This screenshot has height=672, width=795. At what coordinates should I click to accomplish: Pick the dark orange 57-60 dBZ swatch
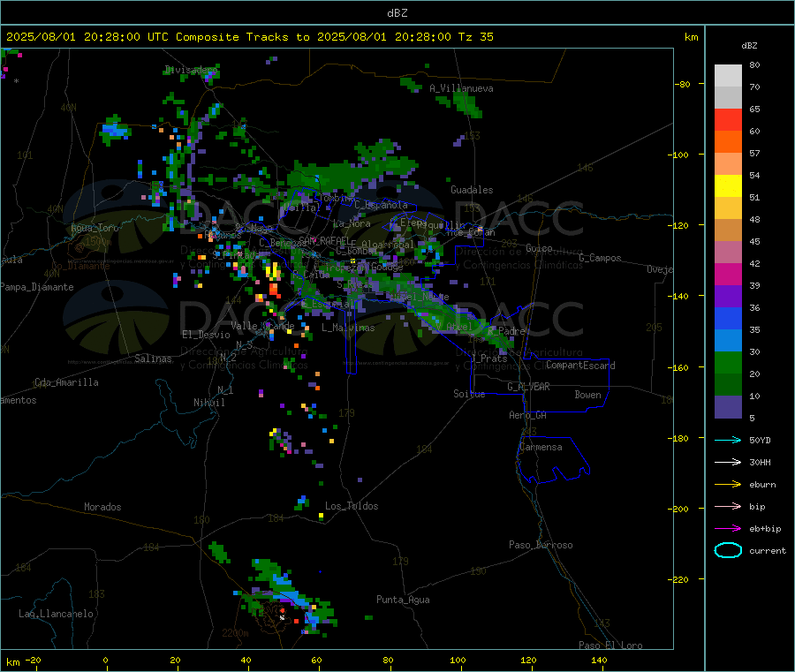point(728,142)
